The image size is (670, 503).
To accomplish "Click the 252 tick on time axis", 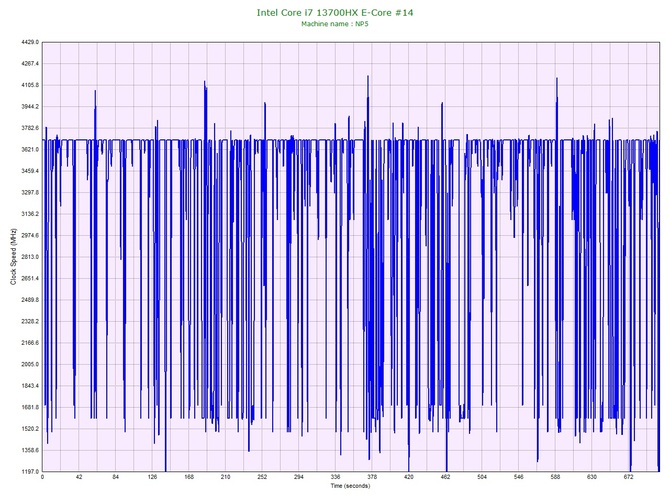I will [x=262, y=477].
